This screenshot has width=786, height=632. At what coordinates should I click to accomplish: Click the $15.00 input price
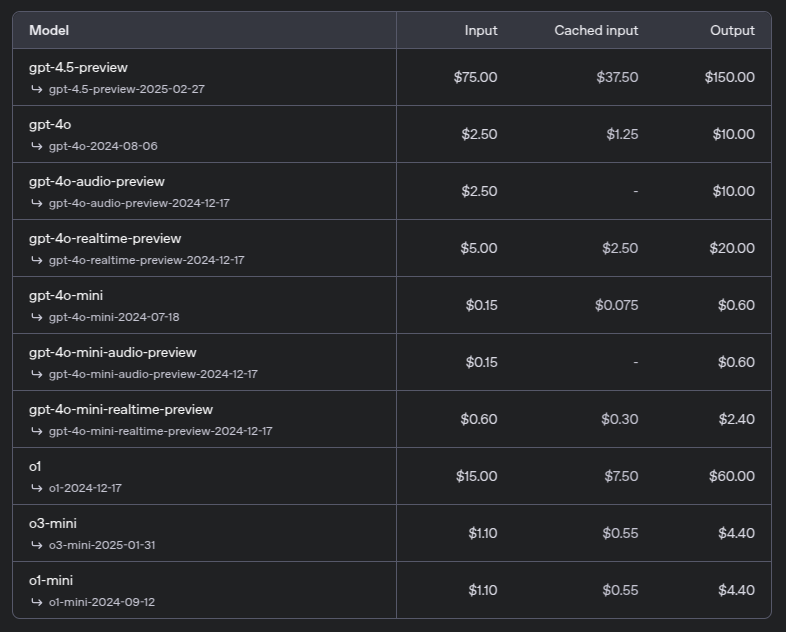476,477
